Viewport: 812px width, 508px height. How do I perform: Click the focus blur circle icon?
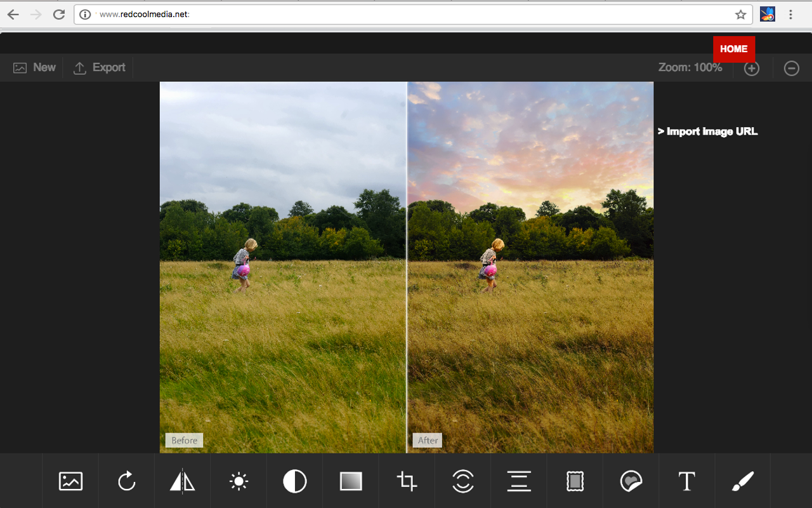pyautogui.click(x=463, y=481)
